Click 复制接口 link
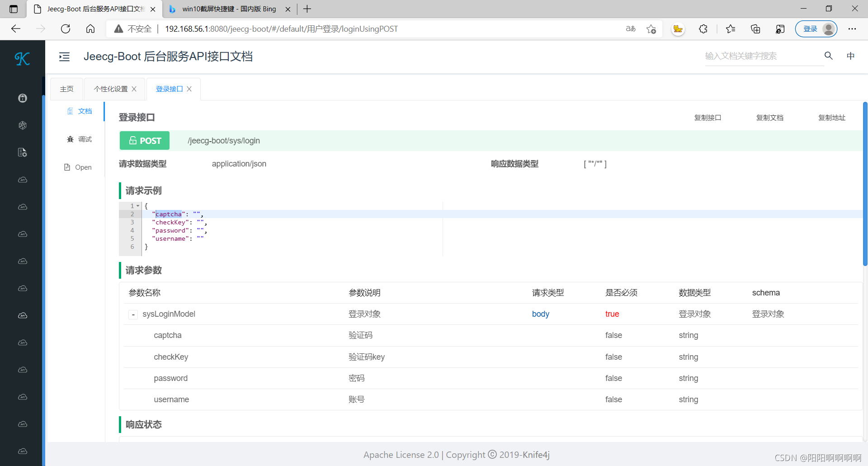The image size is (868, 466). tap(708, 118)
